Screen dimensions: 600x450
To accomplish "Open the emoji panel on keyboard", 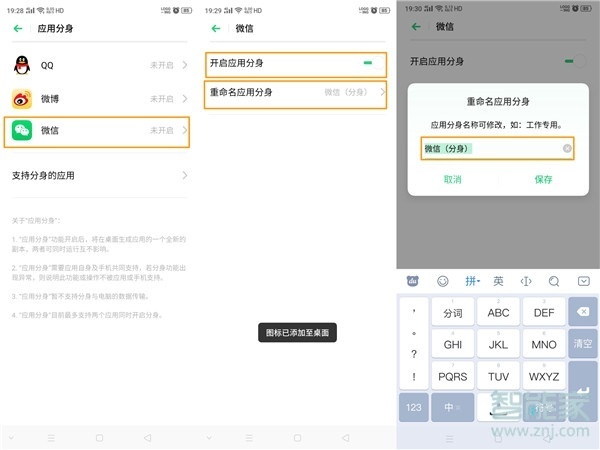I will point(443,281).
